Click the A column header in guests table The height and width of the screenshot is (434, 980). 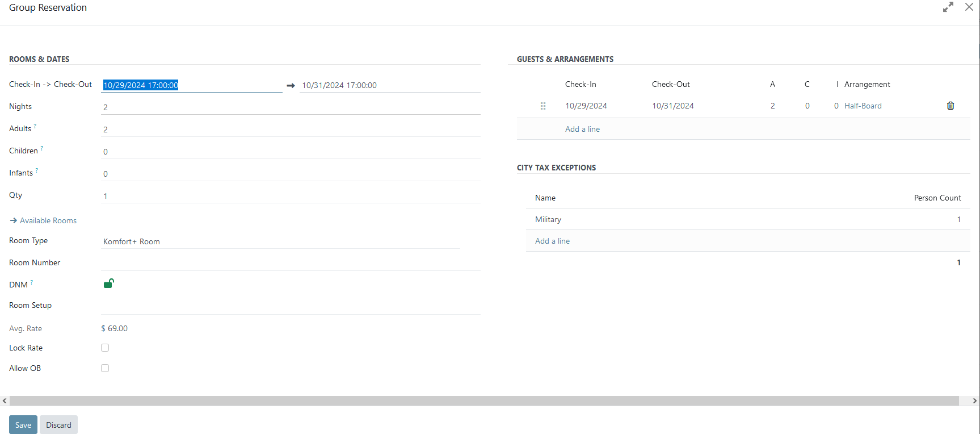click(x=772, y=84)
